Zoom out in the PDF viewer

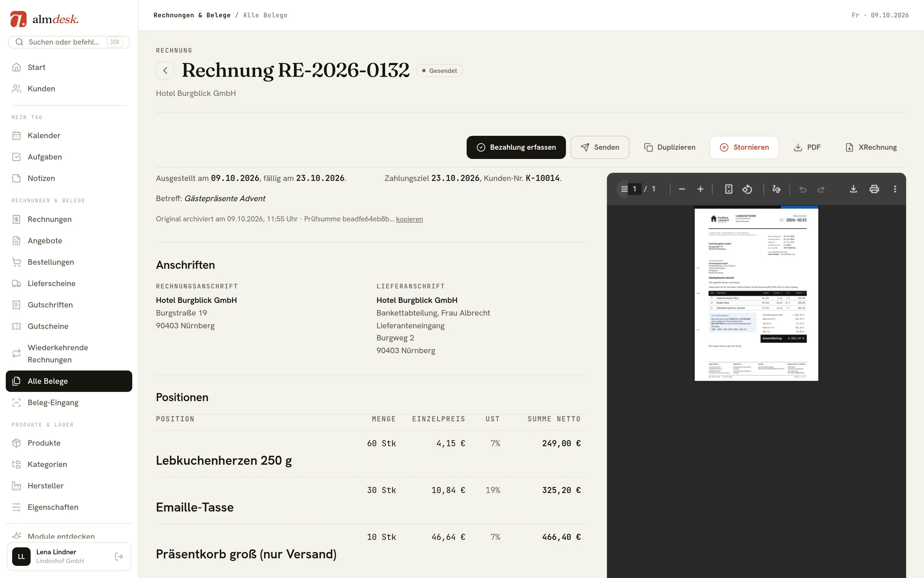pyautogui.click(x=682, y=189)
